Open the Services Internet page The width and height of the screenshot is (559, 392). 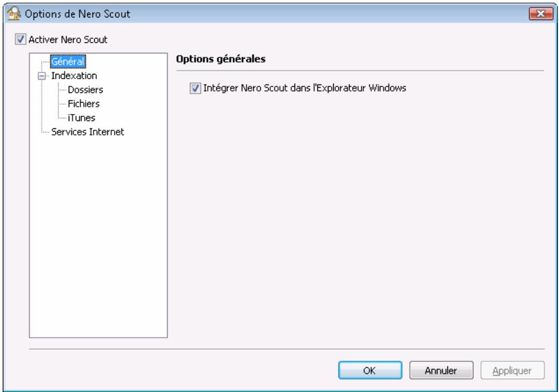87,132
